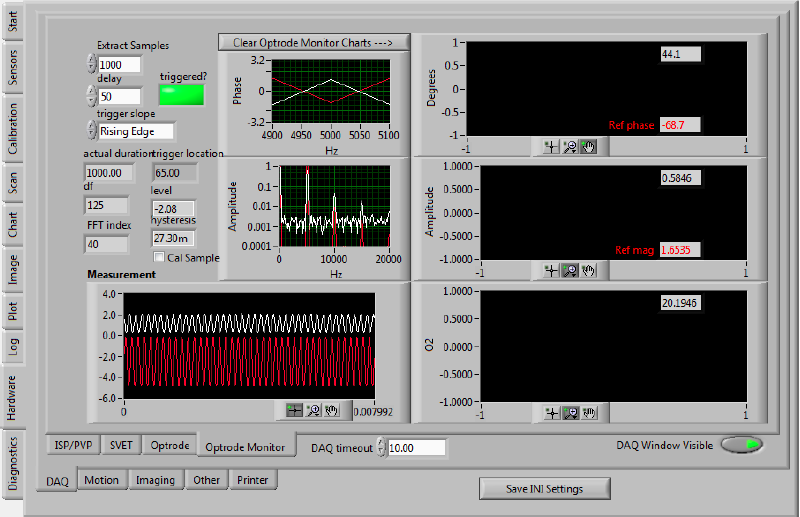The image size is (800, 517).
Task: Select zoom tool on Measurement graph
Action: click(x=313, y=410)
